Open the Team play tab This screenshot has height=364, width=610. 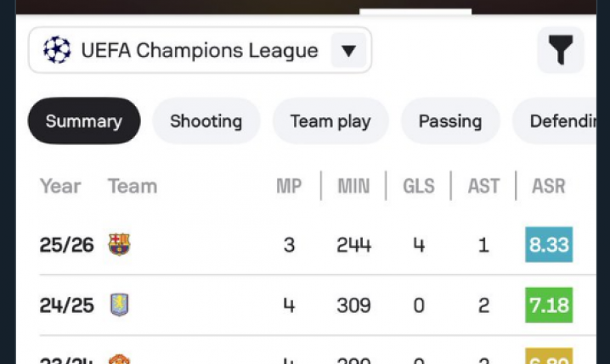(x=330, y=121)
